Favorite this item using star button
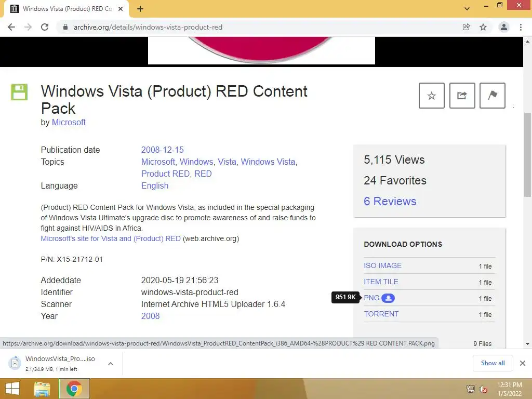532x399 pixels. pyautogui.click(x=432, y=96)
